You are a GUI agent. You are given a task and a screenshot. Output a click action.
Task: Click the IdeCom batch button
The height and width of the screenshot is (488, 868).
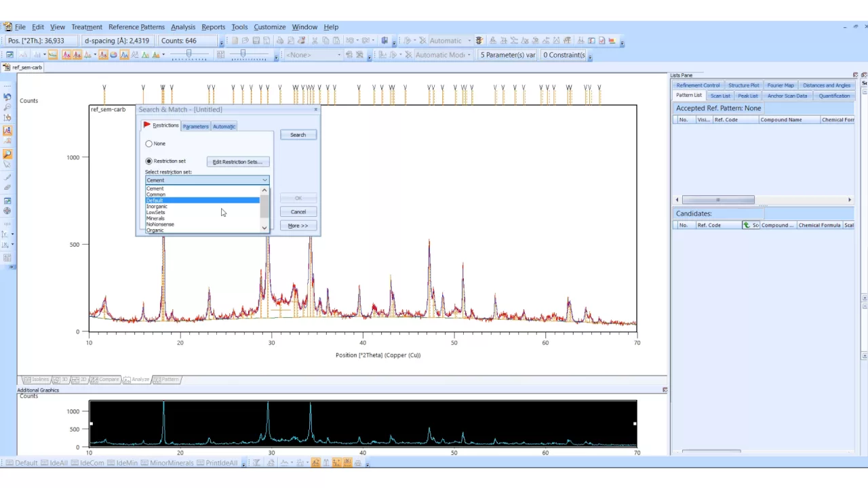[x=87, y=463]
